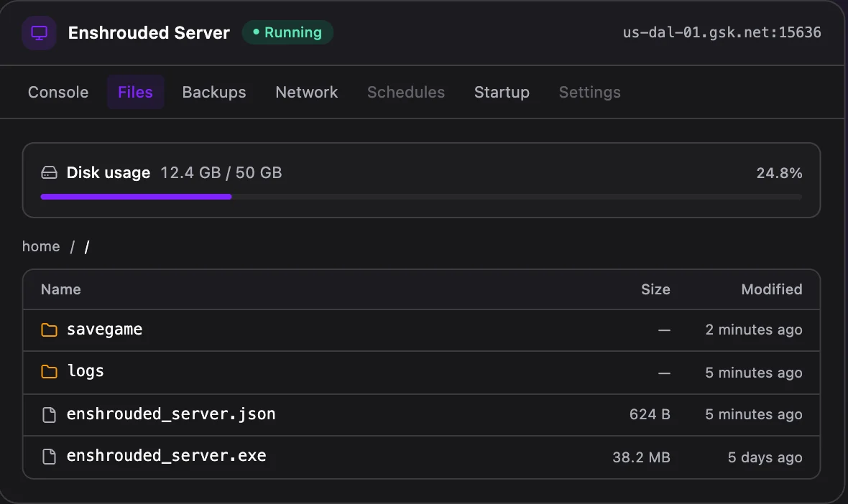Click the disk usage progress bar
Image resolution: width=848 pixels, height=504 pixels.
[x=421, y=197]
